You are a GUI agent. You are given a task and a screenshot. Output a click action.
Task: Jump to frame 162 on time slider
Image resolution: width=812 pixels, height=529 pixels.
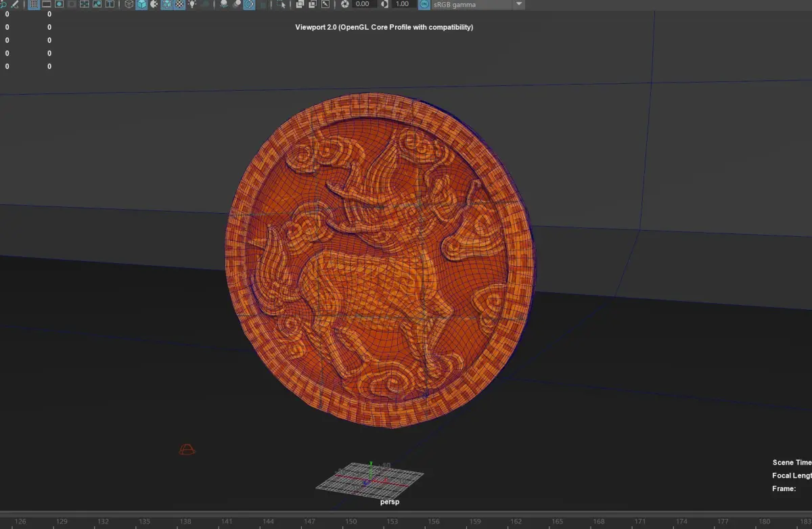pos(516,522)
